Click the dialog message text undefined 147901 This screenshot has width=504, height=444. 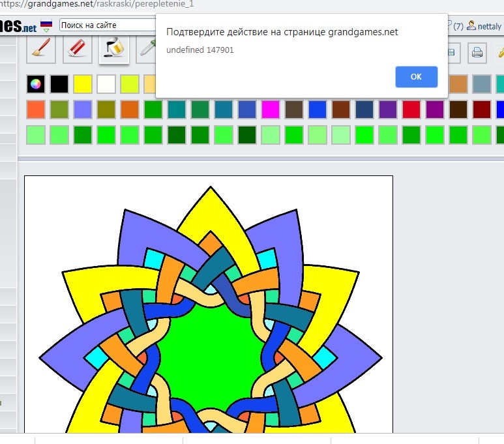click(x=200, y=50)
